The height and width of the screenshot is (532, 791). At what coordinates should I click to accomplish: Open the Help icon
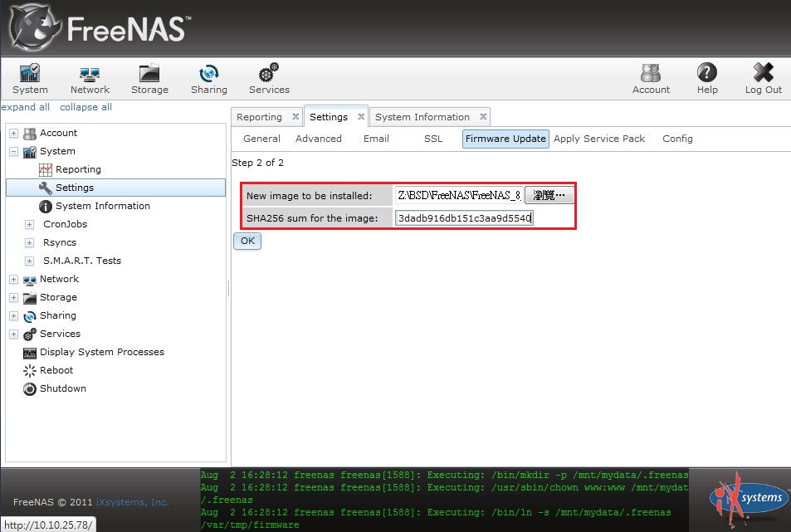pyautogui.click(x=707, y=79)
